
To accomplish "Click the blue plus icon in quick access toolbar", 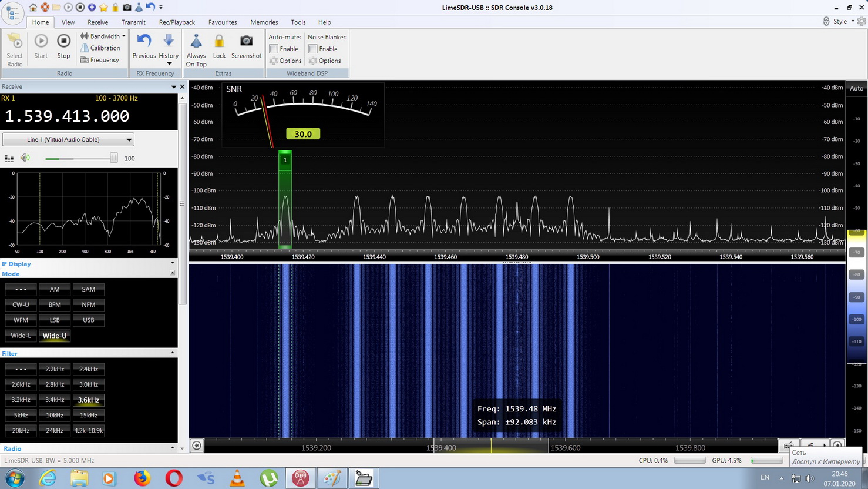I will pos(92,7).
